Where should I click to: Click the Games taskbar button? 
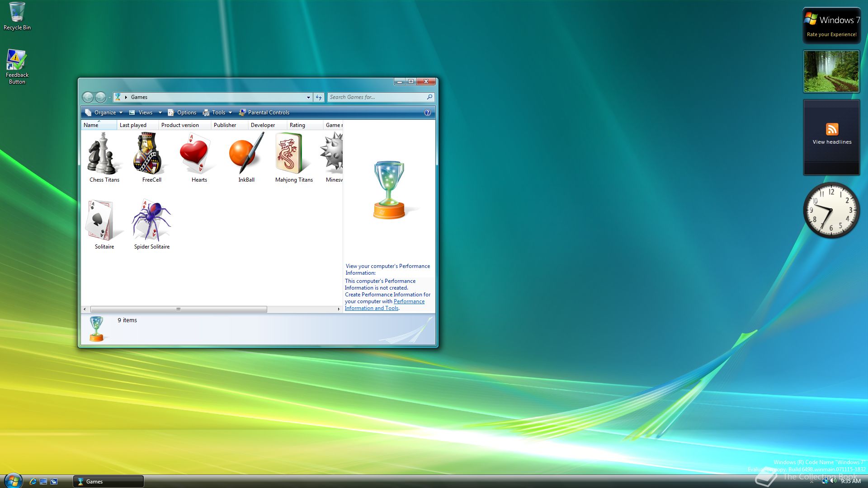108,482
